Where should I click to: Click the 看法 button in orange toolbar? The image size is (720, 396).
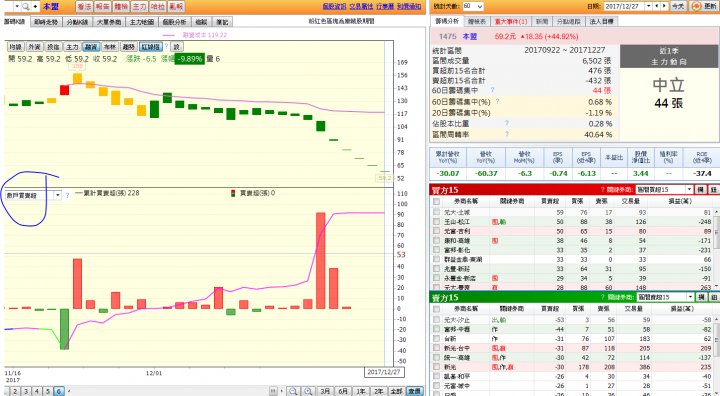tap(84, 6)
